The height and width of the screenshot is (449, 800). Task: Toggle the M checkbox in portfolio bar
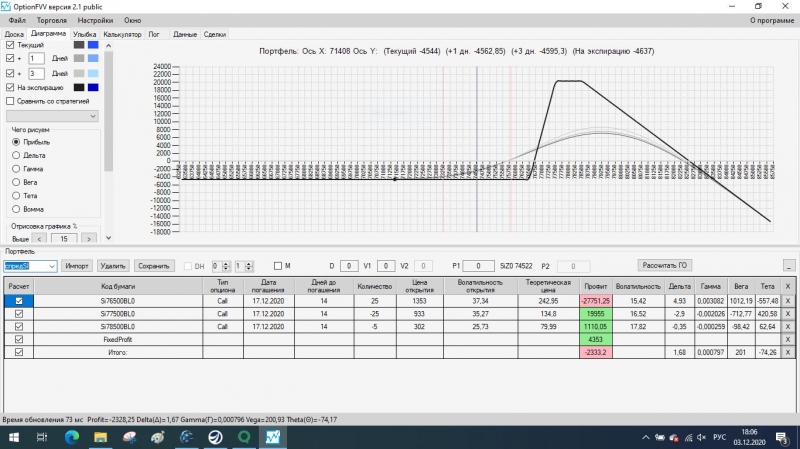click(278, 266)
